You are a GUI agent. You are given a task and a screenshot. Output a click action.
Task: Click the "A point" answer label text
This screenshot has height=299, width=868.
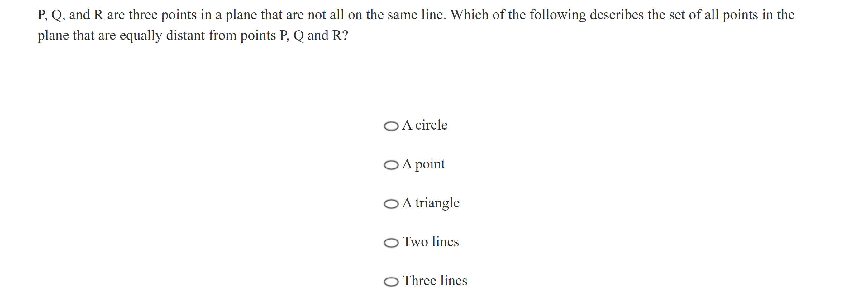tap(423, 164)
